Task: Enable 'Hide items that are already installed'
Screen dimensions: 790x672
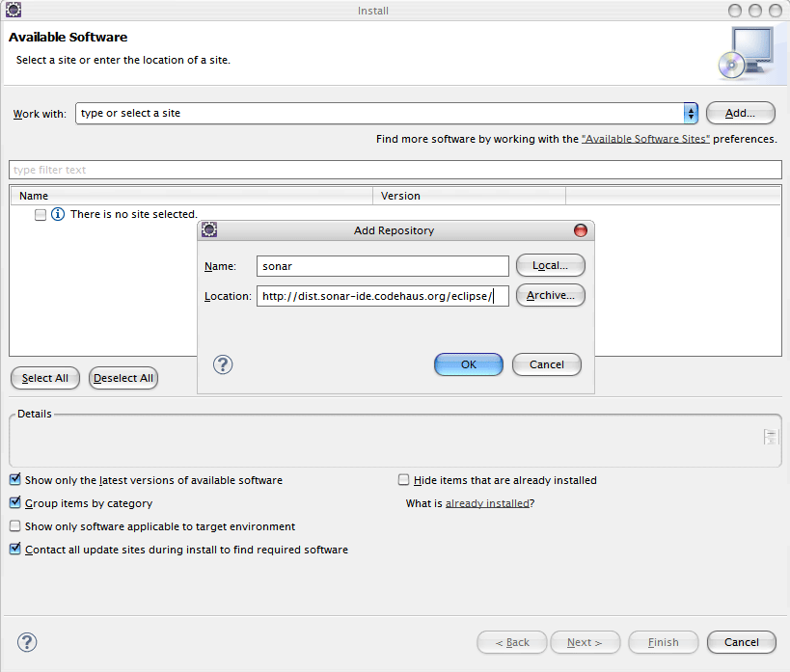Action: 404,480
